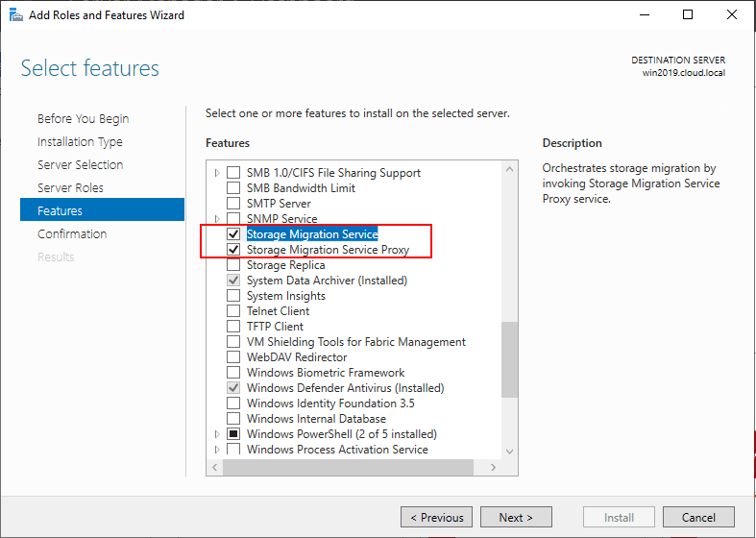Uncheck the Storage Migration Service checkbox
This screenshot has width=756, height=538.
pyautogui.click(x=233, y=234)
